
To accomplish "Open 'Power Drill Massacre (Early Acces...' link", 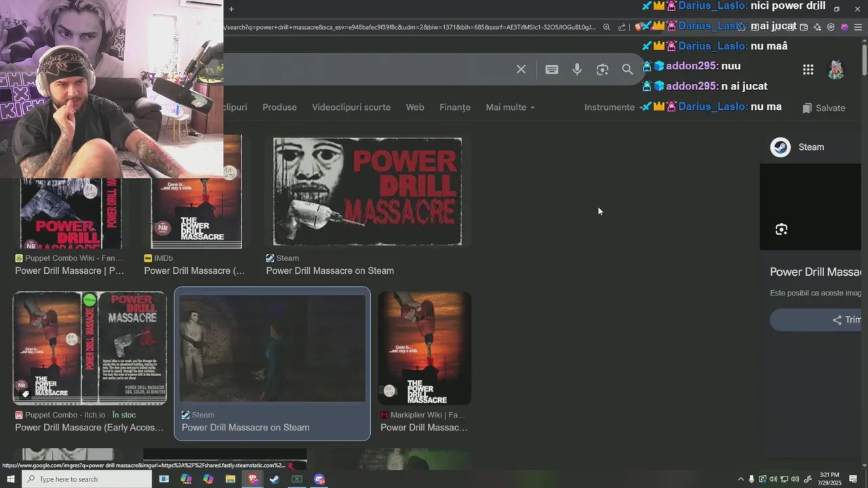I will 90,427.
